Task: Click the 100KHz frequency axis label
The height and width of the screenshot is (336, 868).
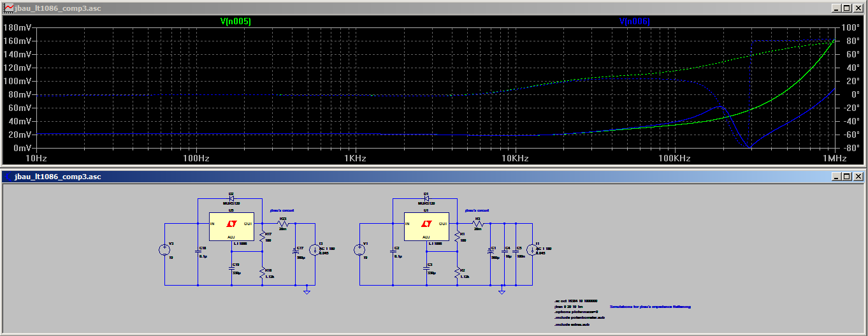Action: pyautogui.click(x=674, y=158)
